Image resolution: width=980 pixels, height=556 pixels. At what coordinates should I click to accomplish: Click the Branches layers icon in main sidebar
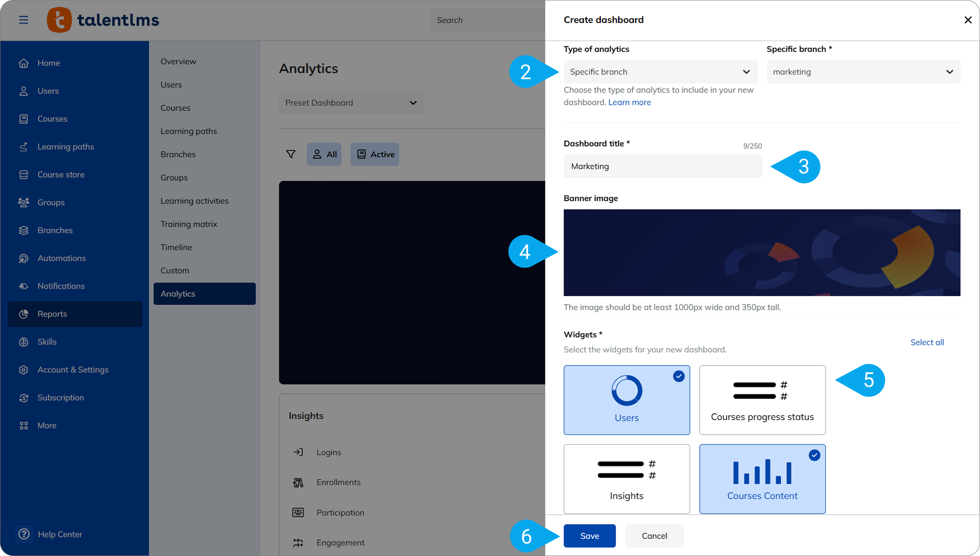(x=24, y=230)
